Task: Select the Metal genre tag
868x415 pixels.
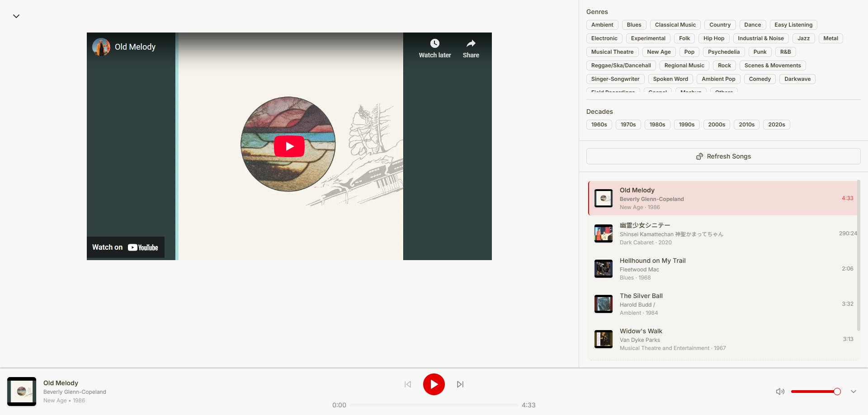Action: [830, 38]
